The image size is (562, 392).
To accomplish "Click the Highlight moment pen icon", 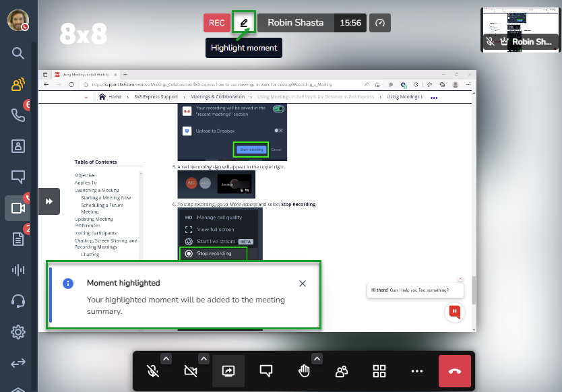I will (244, 23).
